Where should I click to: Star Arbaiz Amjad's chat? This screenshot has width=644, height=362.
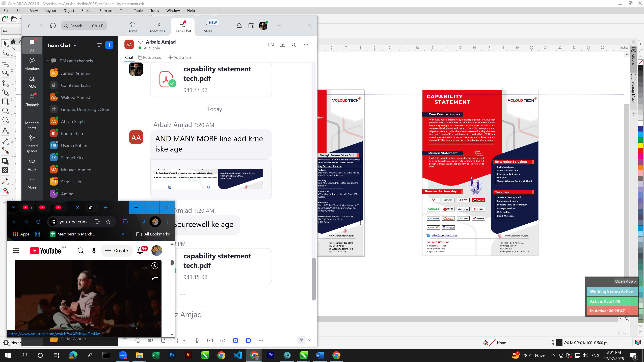(x=141, y=42)
